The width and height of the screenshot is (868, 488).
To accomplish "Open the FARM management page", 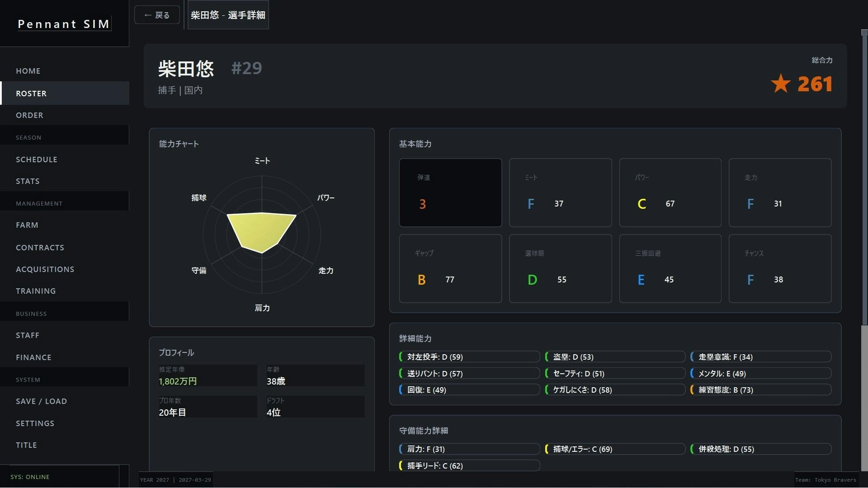I will (27, 225).
